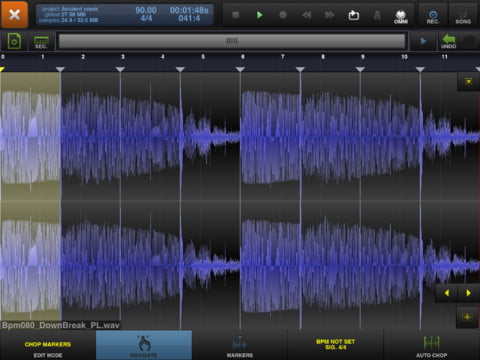Image resolution: width=480 pixels, height=360 pixels.
Task: Toggle the metronome icon
Action: pos(377,15)
